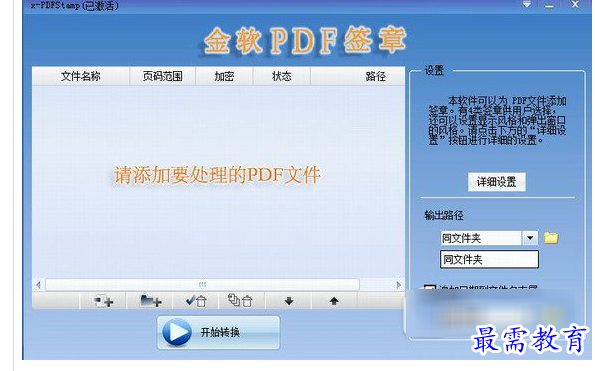Click the 加密 column header

click(224, 76)
